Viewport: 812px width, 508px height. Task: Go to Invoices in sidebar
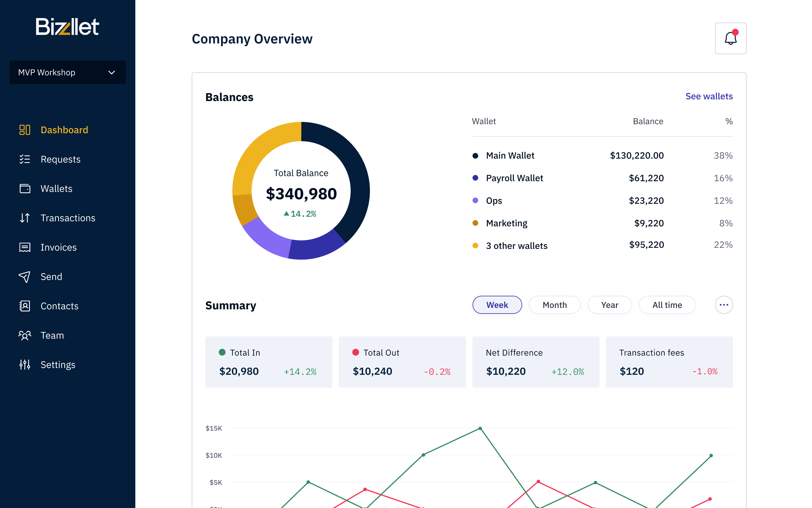(x=58, y=247)
